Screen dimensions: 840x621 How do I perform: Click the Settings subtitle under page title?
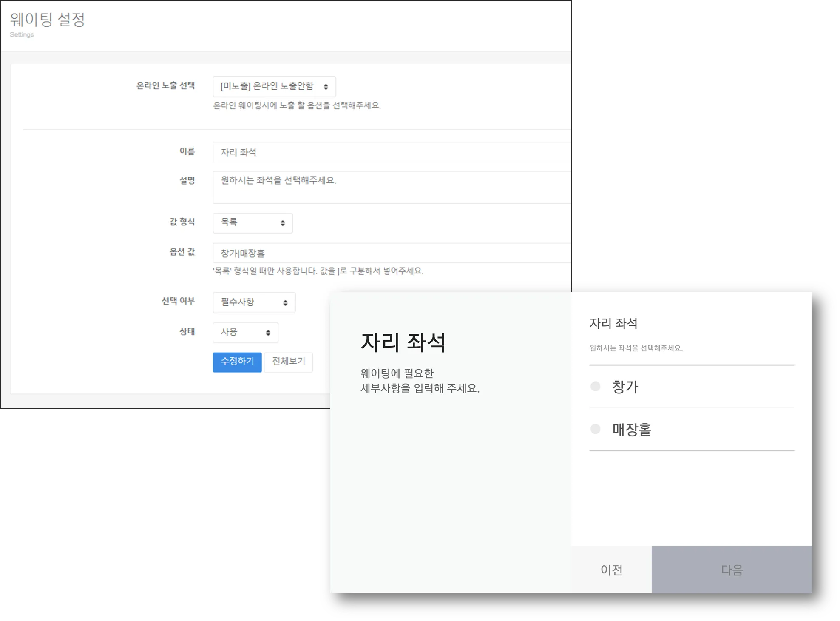click(x=22, y=34)
